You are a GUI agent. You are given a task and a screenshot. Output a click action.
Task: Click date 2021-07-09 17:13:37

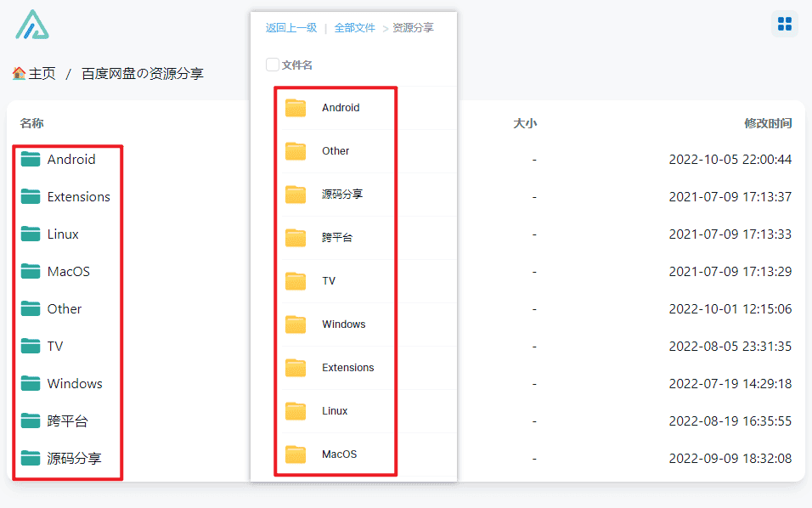point(730,197)
